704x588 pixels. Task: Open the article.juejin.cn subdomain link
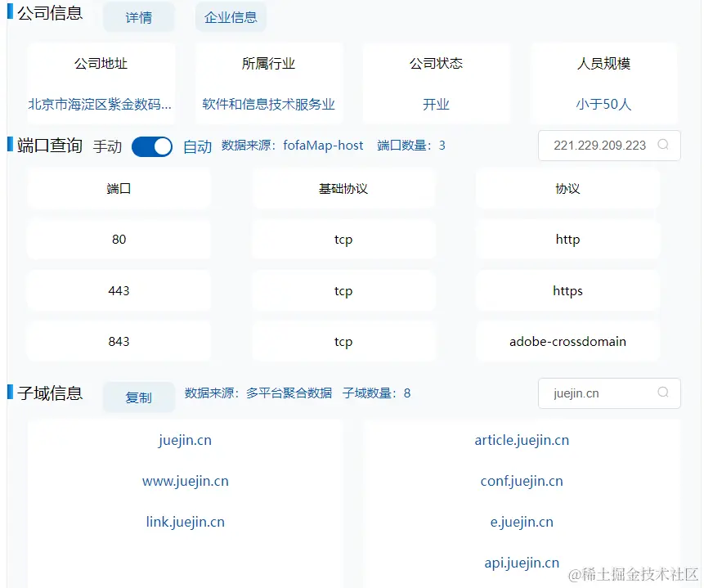click(522, 440)
